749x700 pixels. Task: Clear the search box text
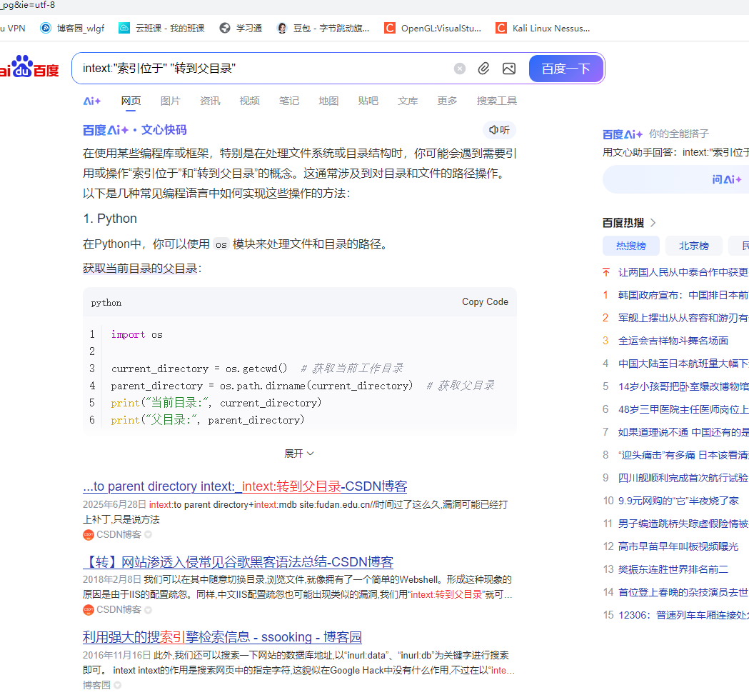pyautogui.click(x=460, y=69)
